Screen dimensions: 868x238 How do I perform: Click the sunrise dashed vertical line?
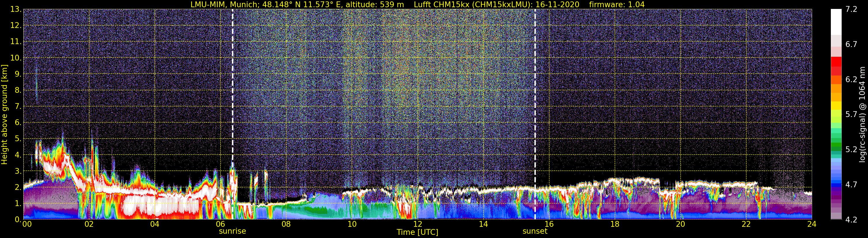point(232,114)
